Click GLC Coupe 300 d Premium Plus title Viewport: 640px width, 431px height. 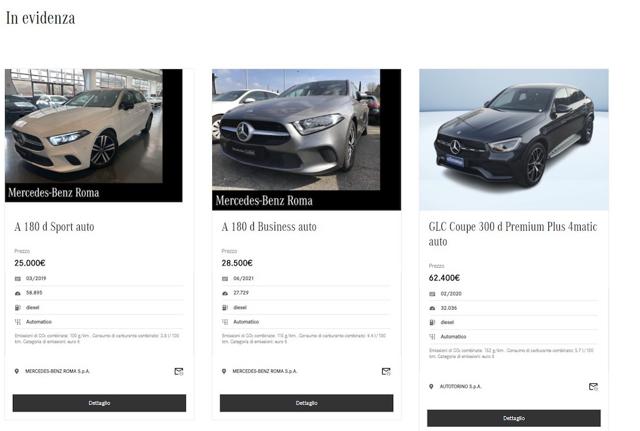pos(513,234)
